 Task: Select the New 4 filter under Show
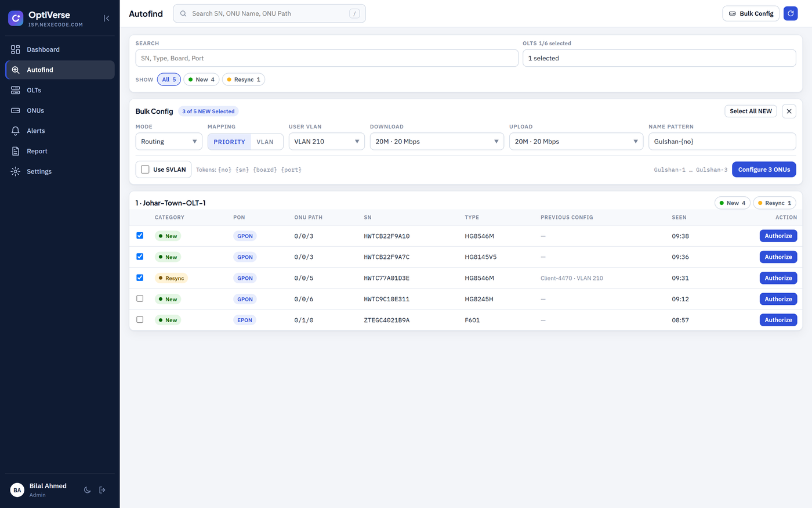(x=201, y=80)
